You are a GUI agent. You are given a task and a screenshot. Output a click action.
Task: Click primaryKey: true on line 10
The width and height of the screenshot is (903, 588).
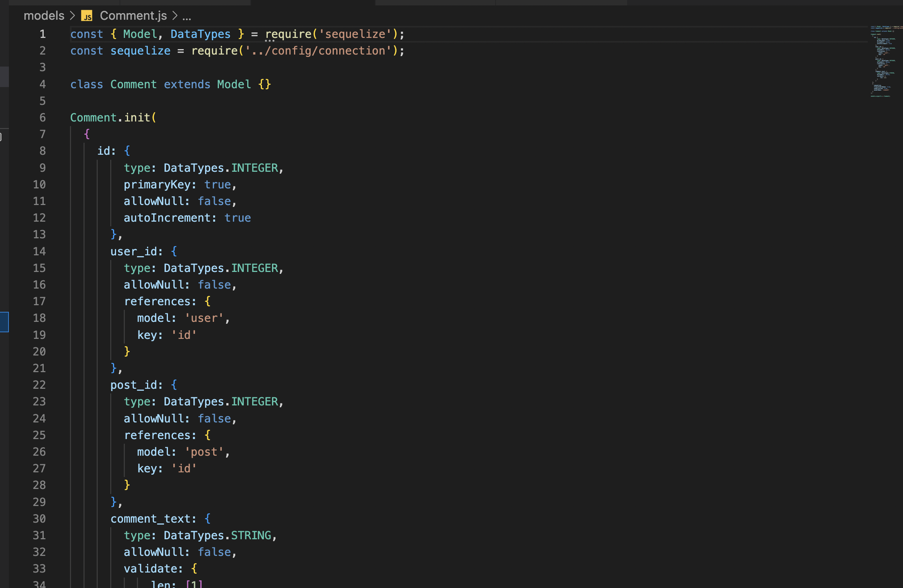click(x=178, y=185)
